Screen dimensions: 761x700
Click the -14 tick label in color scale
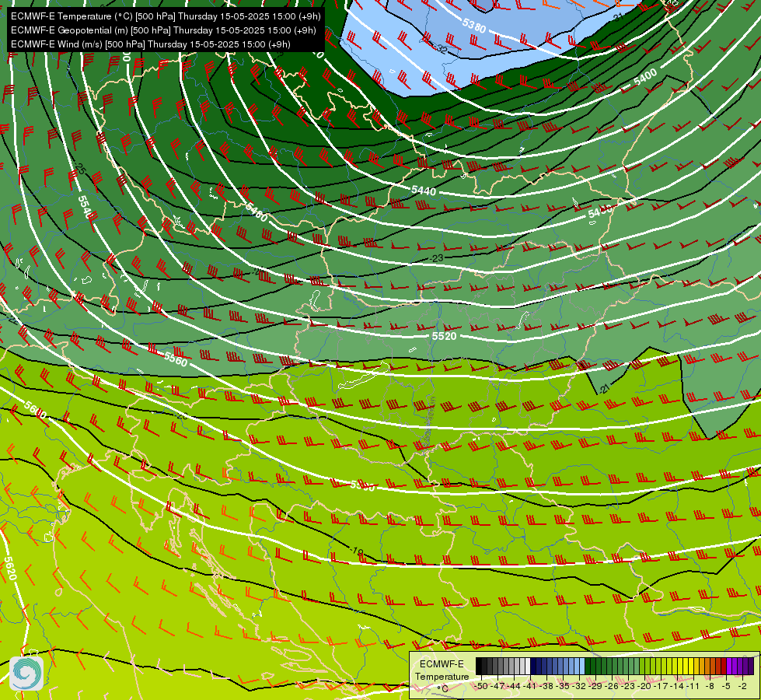point(677,686)
